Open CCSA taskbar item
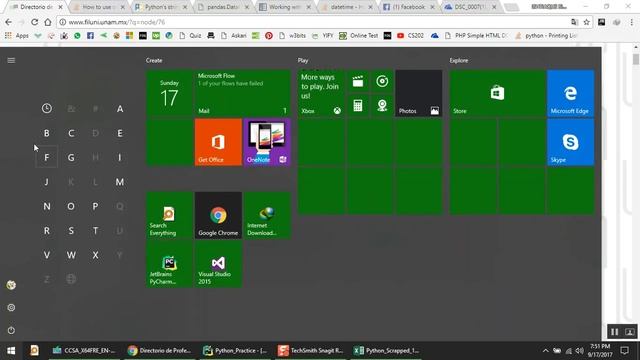 [84, 351]
